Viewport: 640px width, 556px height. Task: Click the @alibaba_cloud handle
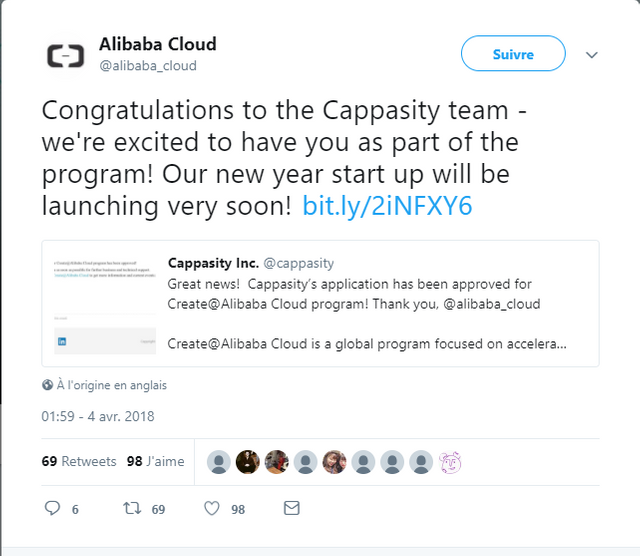pyautogui.click(x=148, y=66)
